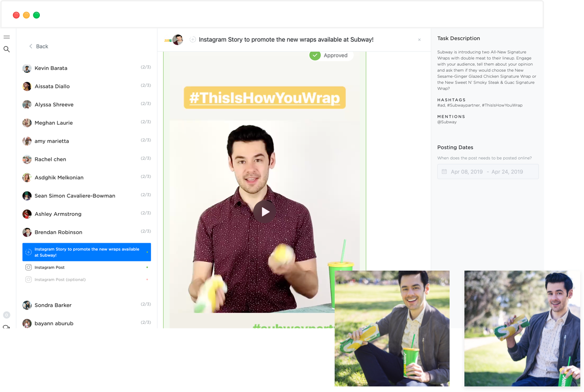This screenshot has width=584, height=392.
Task: Click the task title about Subway wraps
Action: point(286,40)
